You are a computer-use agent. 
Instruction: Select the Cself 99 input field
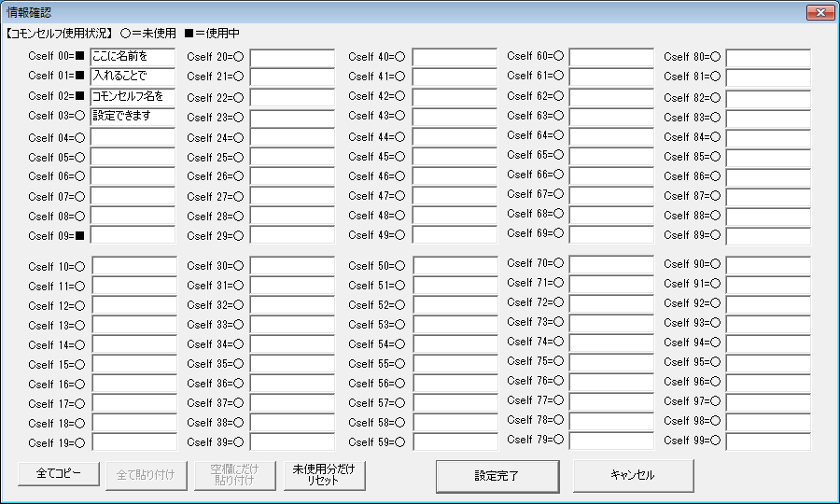click(x=768, y=441)
